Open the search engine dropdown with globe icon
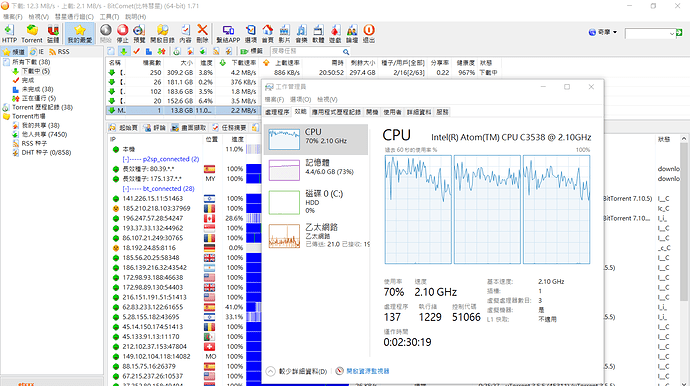 point(602,32)
